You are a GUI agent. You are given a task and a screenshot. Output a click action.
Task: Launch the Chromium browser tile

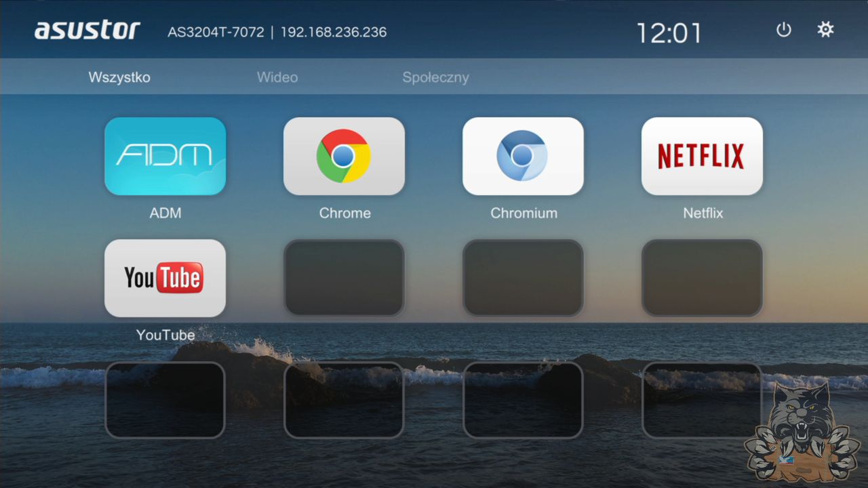523,156
